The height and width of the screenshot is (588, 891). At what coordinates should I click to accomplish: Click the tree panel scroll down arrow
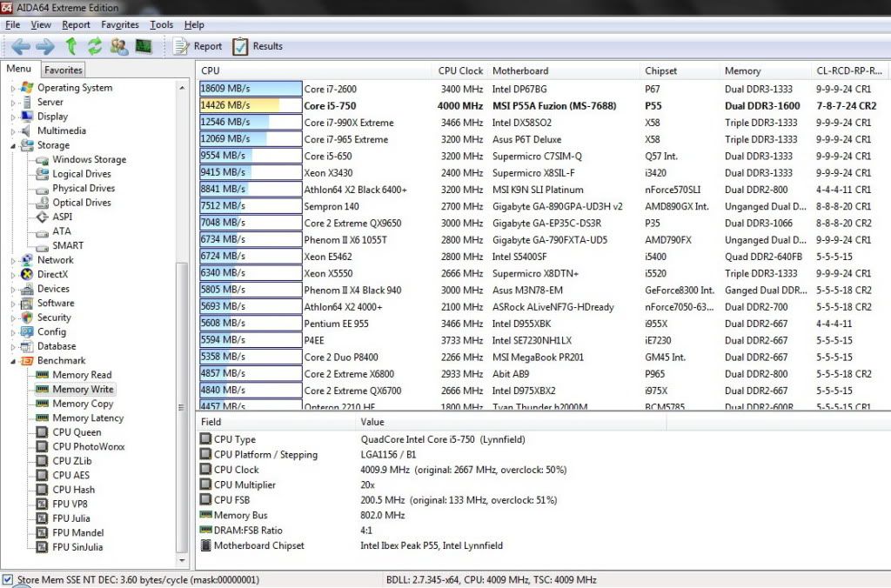[182, 560]
